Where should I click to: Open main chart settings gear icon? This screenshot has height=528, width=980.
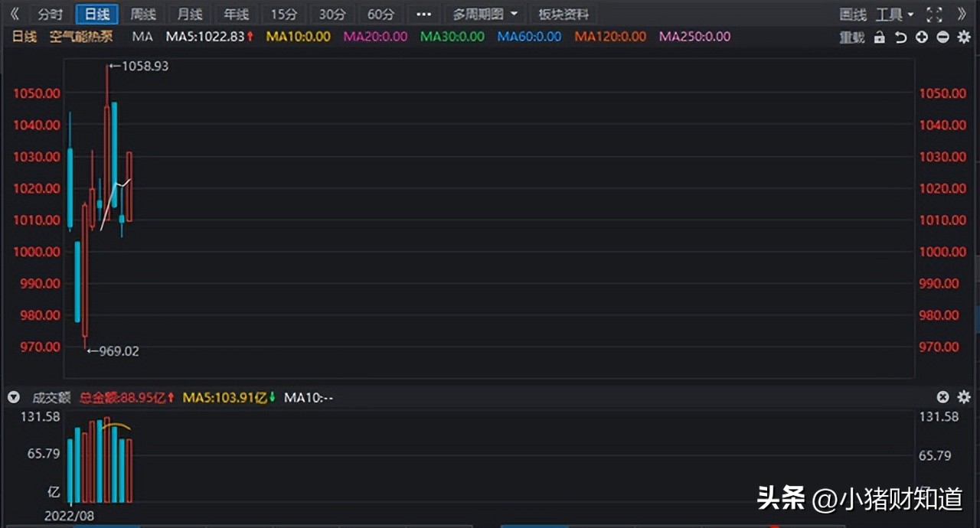coord(964,37)
